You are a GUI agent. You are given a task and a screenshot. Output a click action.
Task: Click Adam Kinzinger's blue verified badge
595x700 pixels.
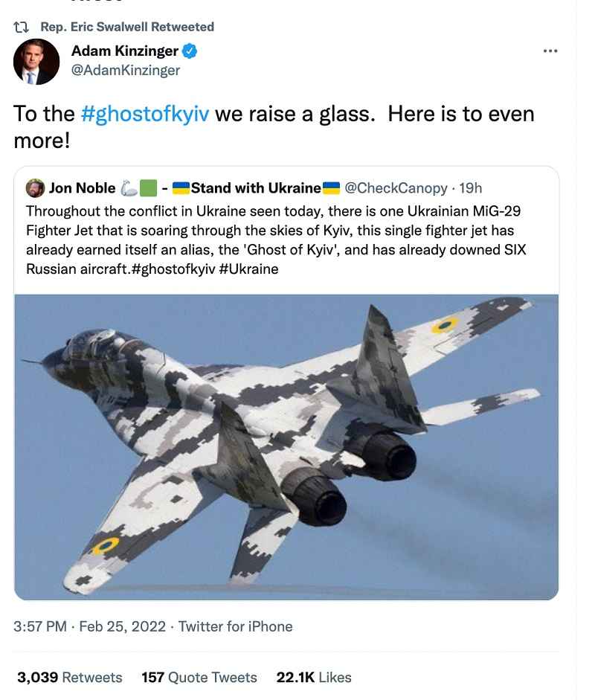[x=190, y=51]
